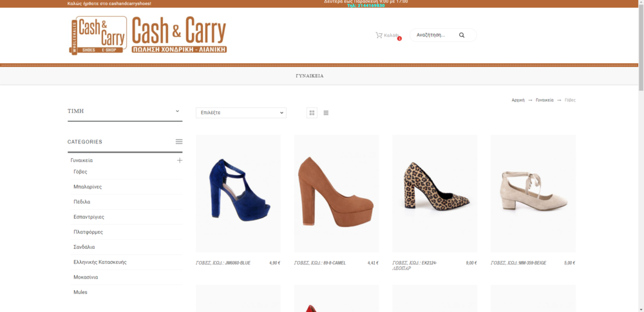Screen dimensions: 644x312
Task: Click the Cash & Carry logo
Action: click(148, 35)
